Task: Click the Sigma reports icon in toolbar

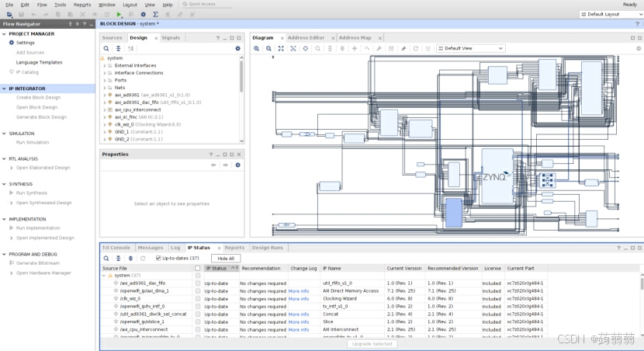Action: coord(156,15)
